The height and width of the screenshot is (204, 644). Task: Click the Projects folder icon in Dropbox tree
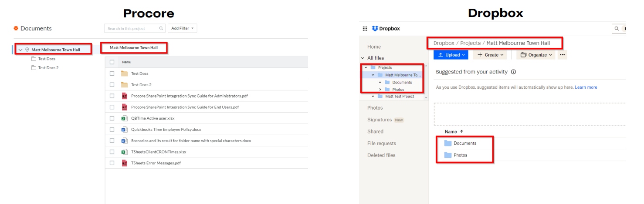[x=373, y=67]
